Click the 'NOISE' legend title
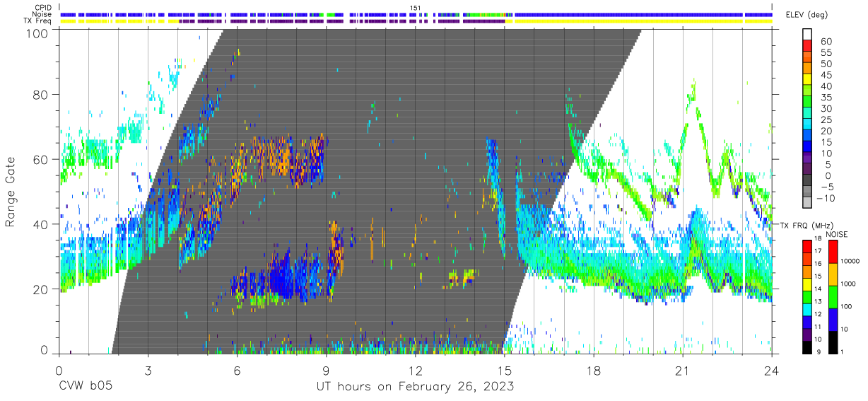The width and height of the screenshot is (868, 401). point(838,234)
